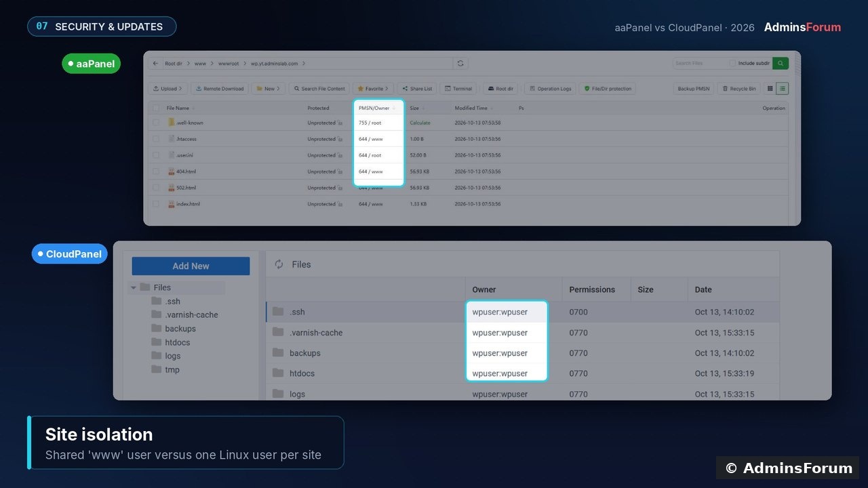Image resolution: width=868 pixels, height=488 pixels.
Task: Sort by the File Name column
Action: click(x=180, y=108)
